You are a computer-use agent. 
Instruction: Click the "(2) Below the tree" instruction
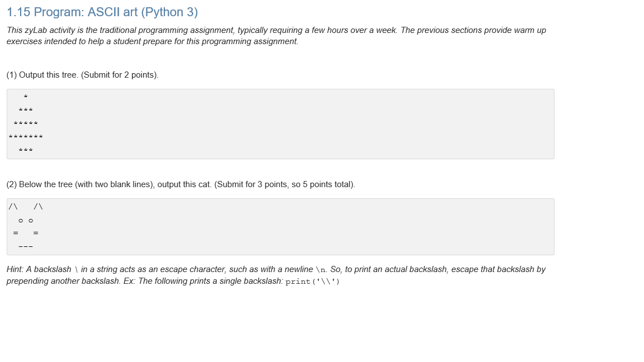point(181,184)
